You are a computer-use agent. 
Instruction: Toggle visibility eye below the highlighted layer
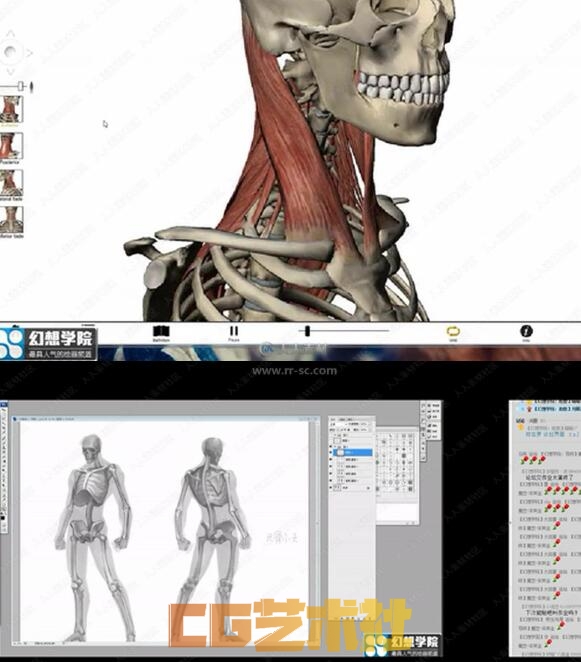pos(330,459)
